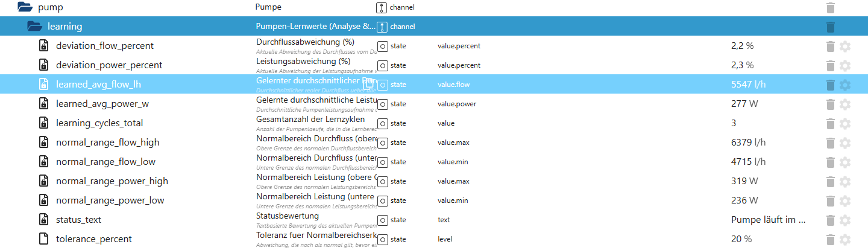Open settings gear for deviation_flow_percent
This screenshot has width=868, height=250.
coord(845,46)
